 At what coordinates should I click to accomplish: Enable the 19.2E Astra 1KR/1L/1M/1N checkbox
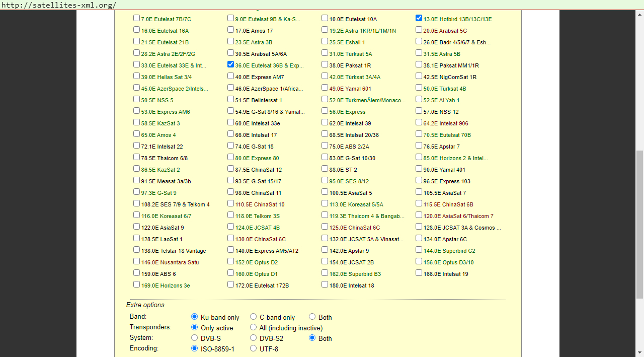pos(325,30)
